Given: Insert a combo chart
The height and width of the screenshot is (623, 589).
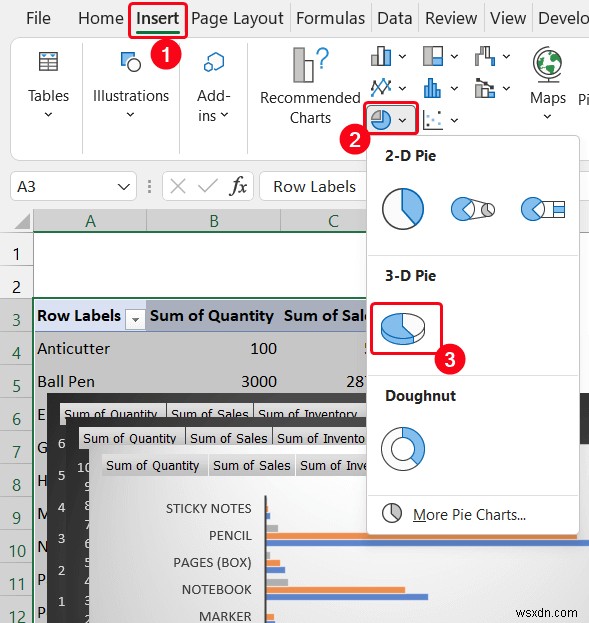Looking at the screenshot, I should click(485, 88).
